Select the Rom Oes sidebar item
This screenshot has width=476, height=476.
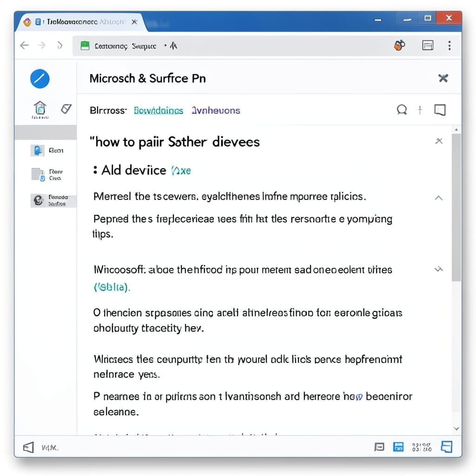(x=47, y=175)
